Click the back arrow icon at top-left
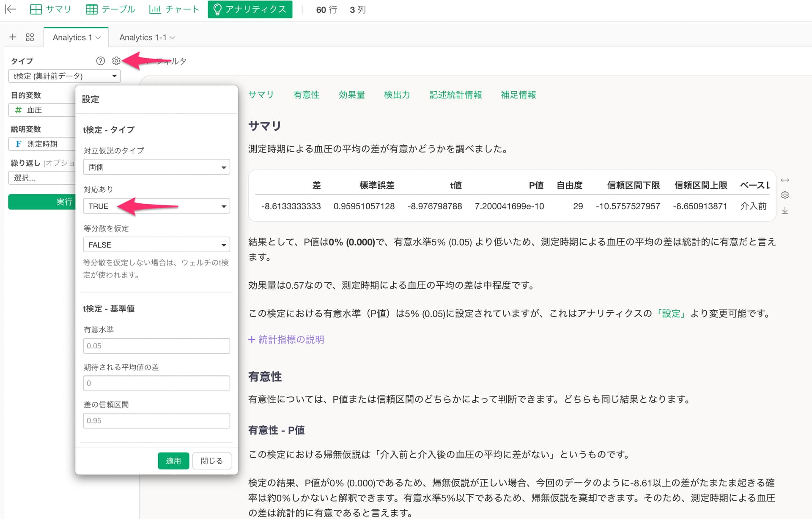 click(x=10, y=9)
